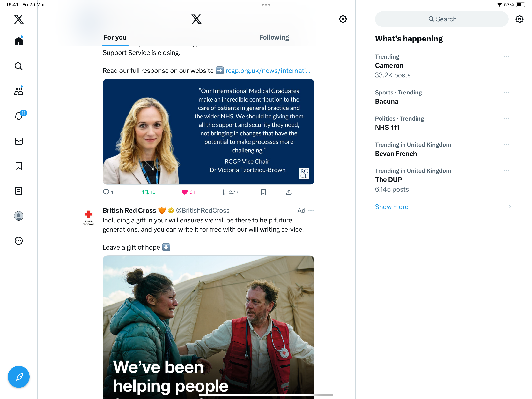View analytics of RCGP post showing 2.7K
Screen dimensions: 532x399
pos(230,192)
